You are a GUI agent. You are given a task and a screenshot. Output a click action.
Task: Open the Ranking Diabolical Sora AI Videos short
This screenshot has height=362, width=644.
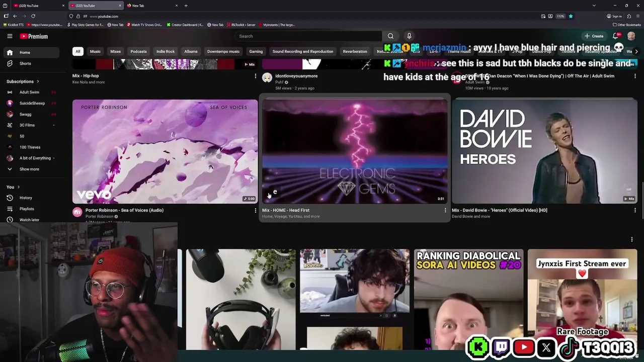468,299
